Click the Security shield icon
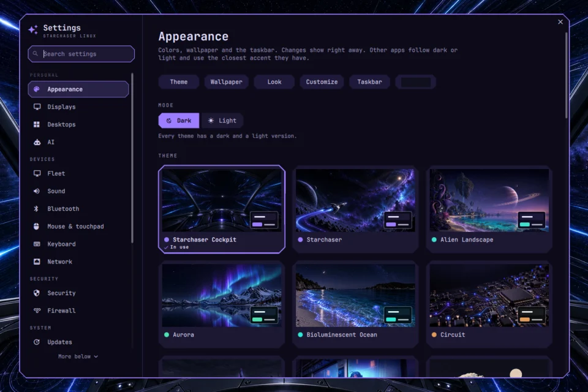588x392 pixels. [x=36, y=293]
